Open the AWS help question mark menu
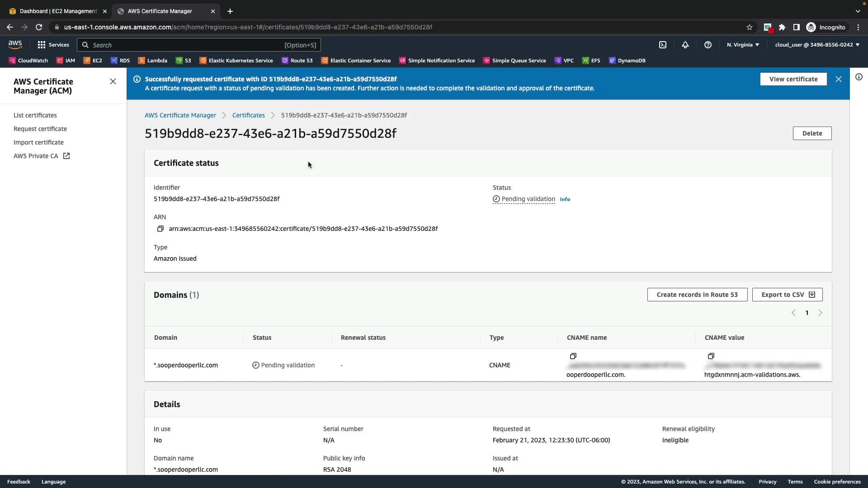The height and width of the screenshot is (488, 868). point(708,45)
